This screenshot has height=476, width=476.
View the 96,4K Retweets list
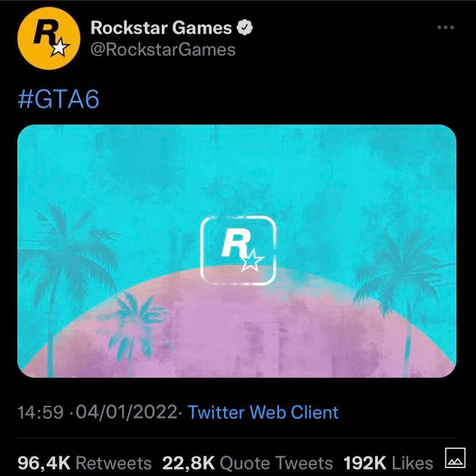(x=85, y=463)
